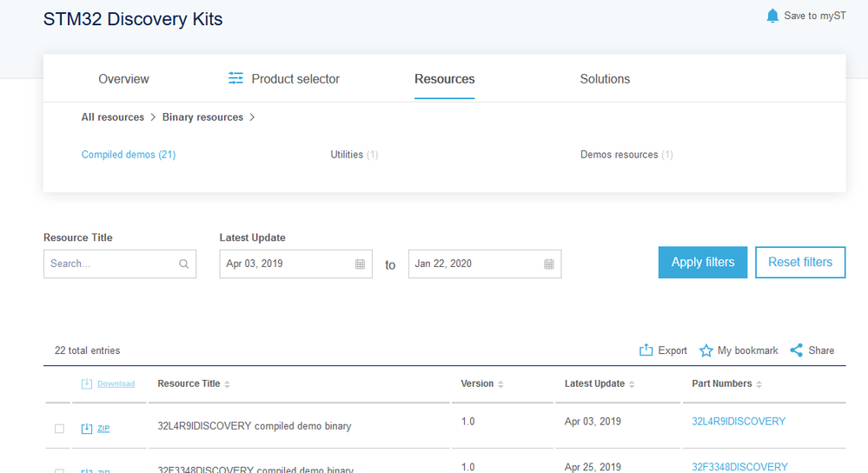
Task: Click the Share label
Action: point(821,350)
